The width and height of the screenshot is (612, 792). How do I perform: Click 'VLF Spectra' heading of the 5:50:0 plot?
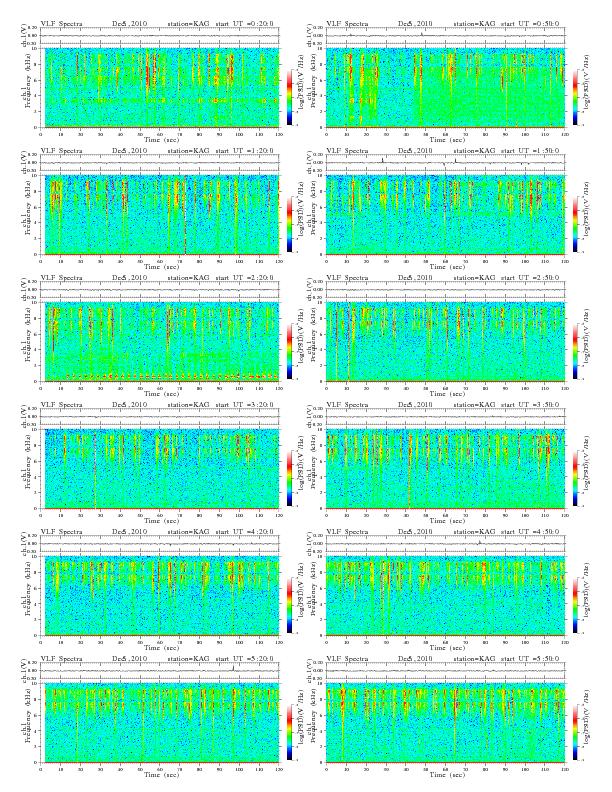click(347, 659)
